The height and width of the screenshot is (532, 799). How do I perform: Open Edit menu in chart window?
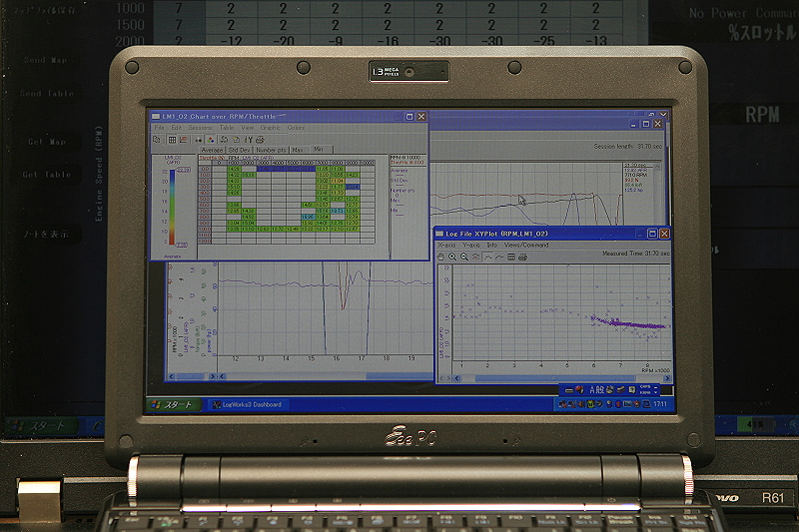[177, 128]
